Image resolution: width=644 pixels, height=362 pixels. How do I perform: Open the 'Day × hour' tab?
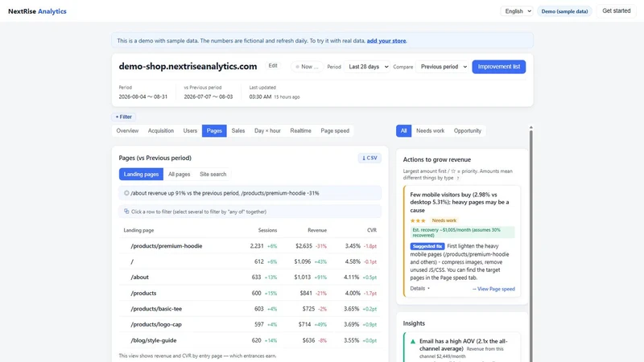(267, 130)
